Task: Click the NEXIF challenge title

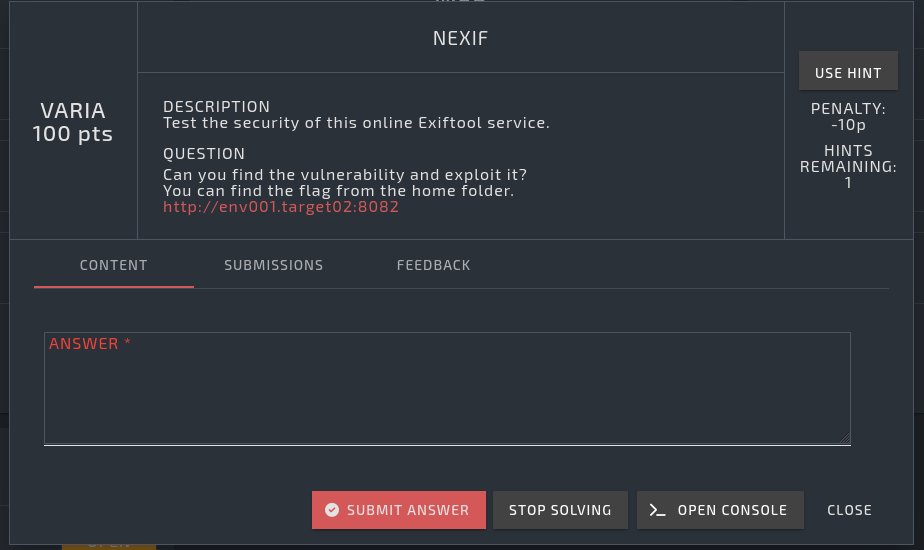Action: [460, 40]
